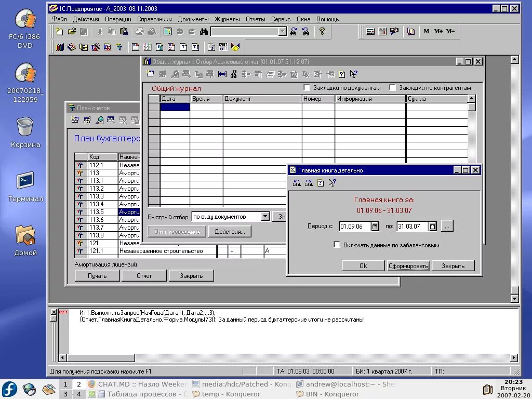Click the interval arrows icon in Общий журнал toolbar
The height and width of the screenshot is (399, 532).
pos(222,74)
